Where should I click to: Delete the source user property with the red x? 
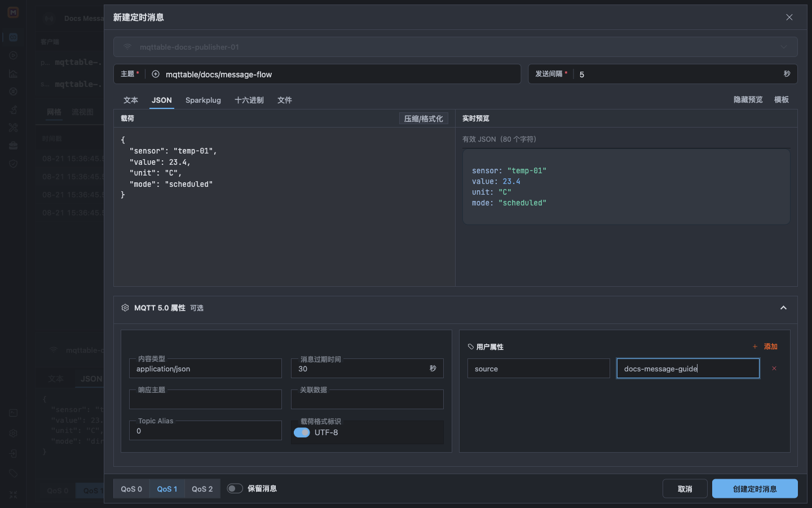point(774,369)
